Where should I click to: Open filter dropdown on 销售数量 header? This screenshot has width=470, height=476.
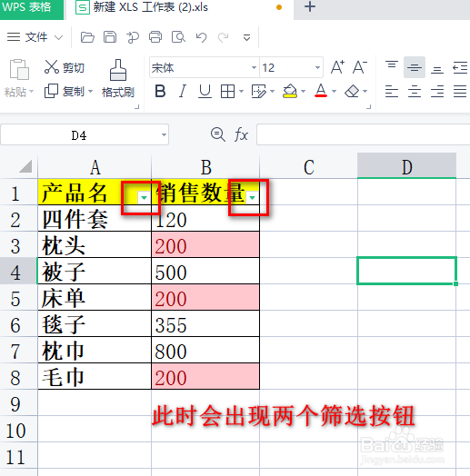point(252,198)
